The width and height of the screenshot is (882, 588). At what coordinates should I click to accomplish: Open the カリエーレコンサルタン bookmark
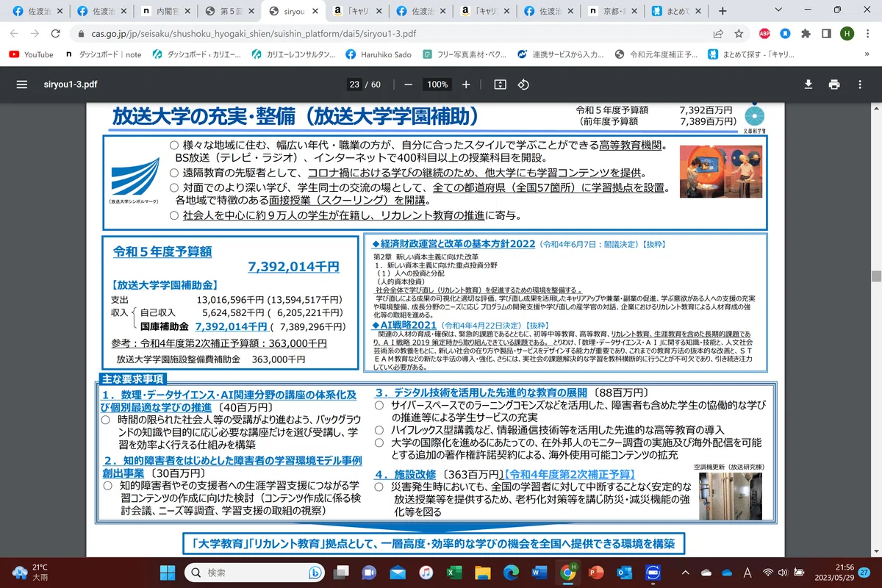(x=293, y=54)
